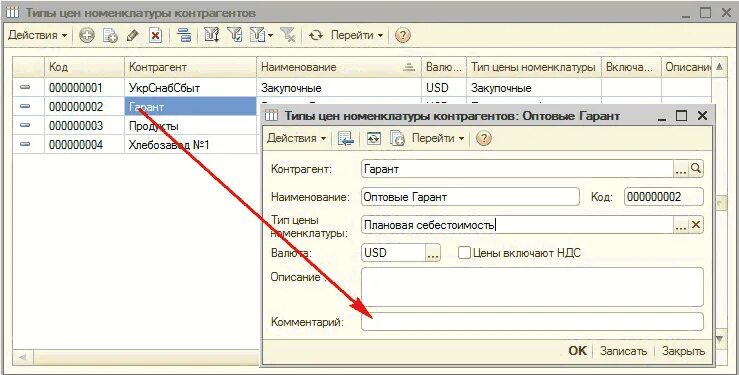The image size is (739, 375).
Task: Click magnifier open icon beside Контрагент field
Action: (x=696, y=169)
